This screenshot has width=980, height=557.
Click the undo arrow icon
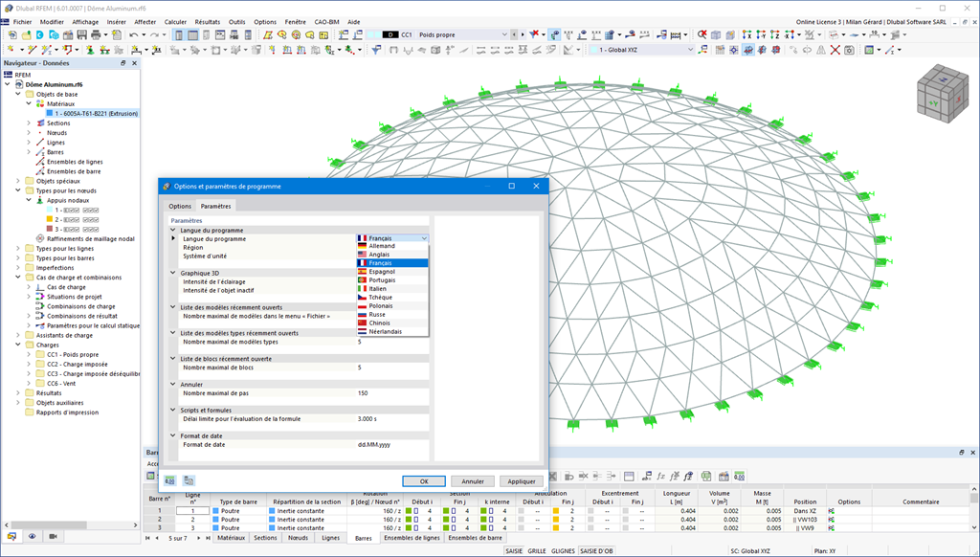pos(134,35)
